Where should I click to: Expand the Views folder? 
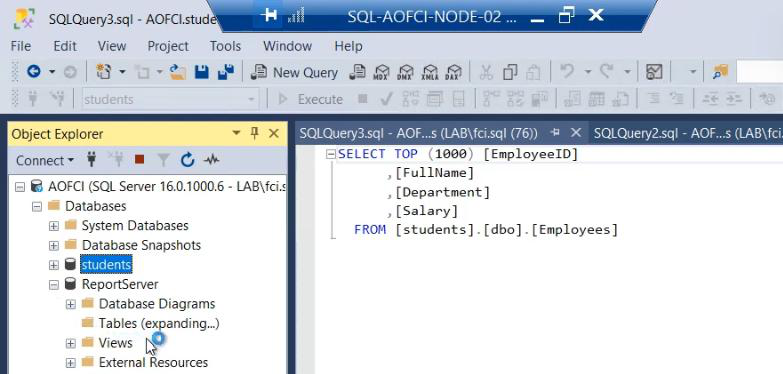coord(71,343)
